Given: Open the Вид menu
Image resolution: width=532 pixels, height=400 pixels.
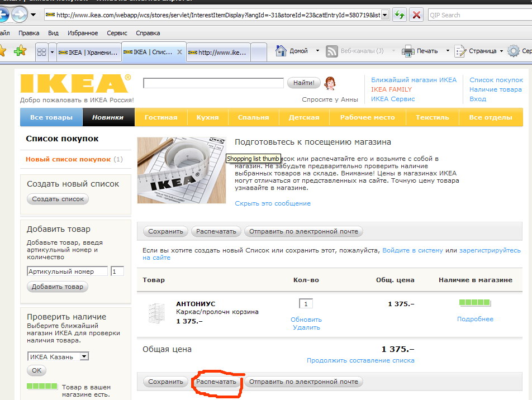Looking at the screenshot, I should (53, 33).
